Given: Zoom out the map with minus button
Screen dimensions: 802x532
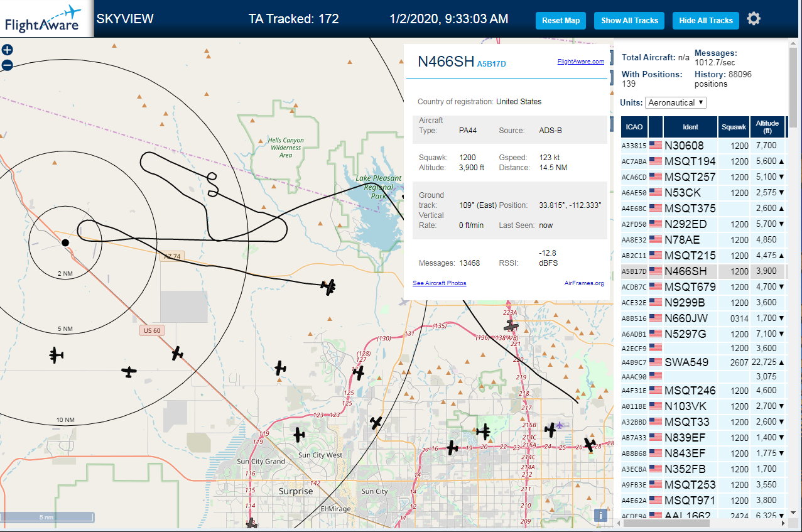Looking at the screenshot, I should (7, 65).
